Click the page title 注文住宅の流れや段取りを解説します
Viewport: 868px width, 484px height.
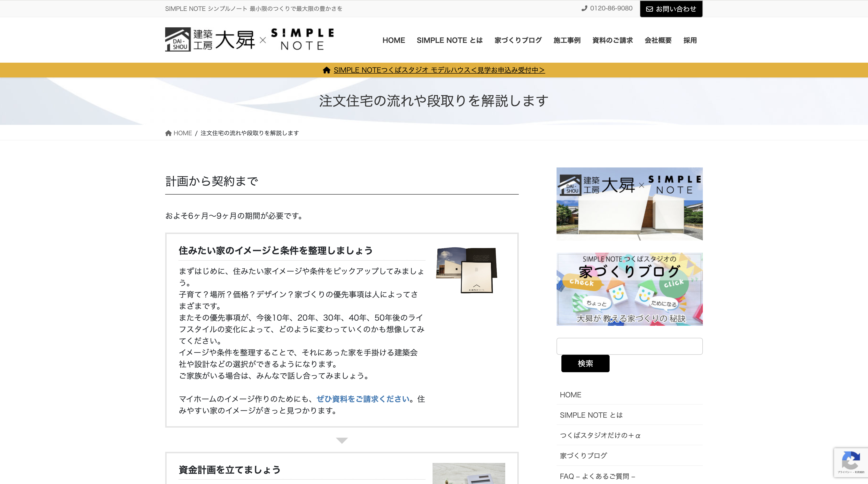[434, 101]
